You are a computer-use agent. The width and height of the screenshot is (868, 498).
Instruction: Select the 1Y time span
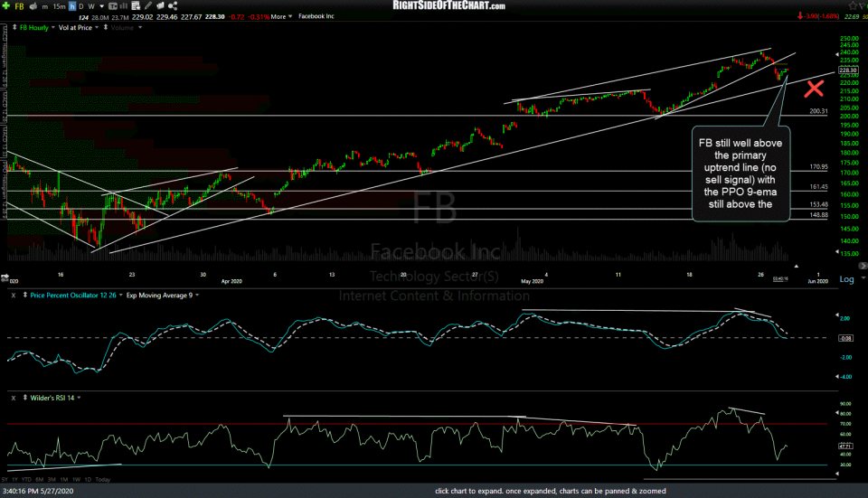(x=15, y=480)
